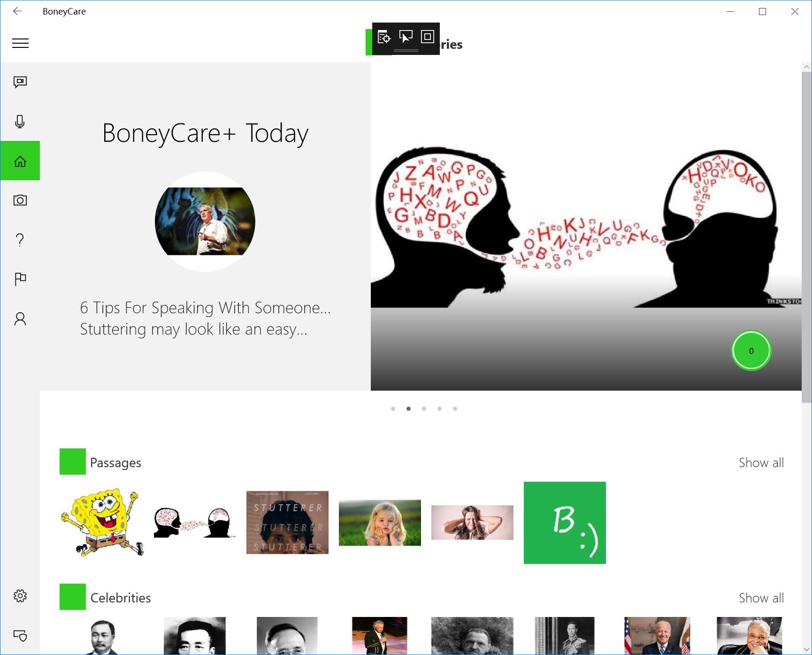The height and width of the screenshot is (655, 812).
Task: Select the third carousel page dot
Action: 424,408
